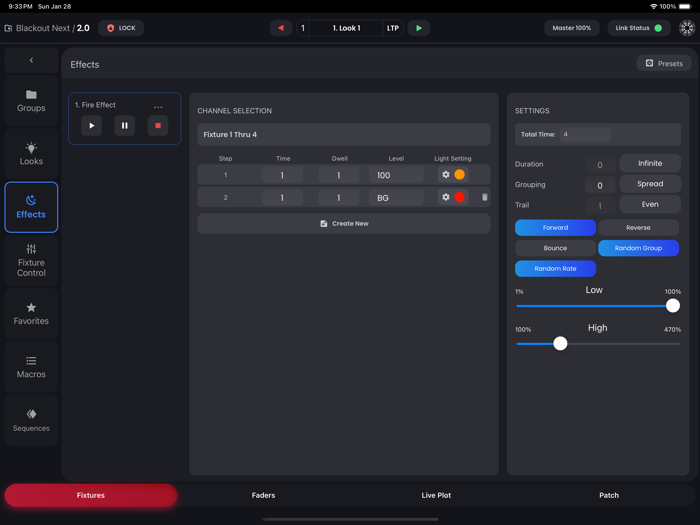
Task: Open the Macros section
Action: pos(31,367)
